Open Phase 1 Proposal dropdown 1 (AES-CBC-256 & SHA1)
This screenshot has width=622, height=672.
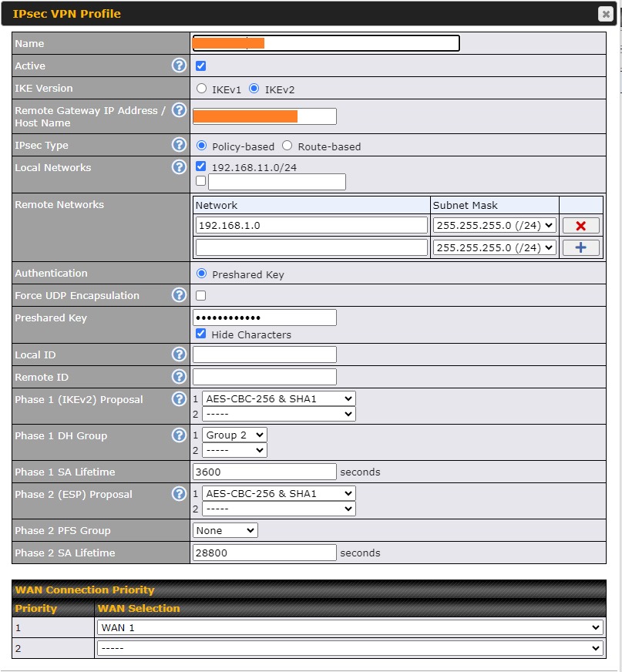pyautogui.click(x=279, y=398)
